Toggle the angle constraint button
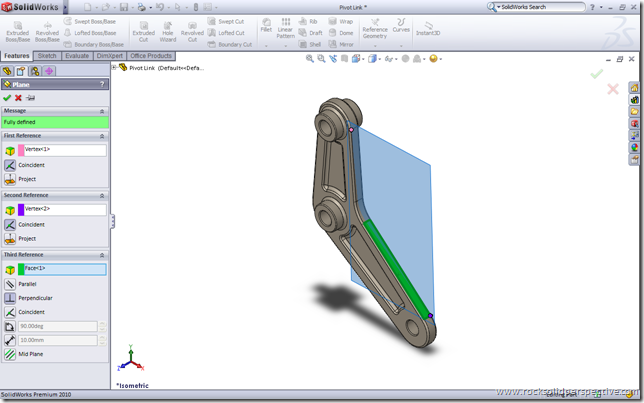Viewport: 644px width, 403px height. point(10,327)
